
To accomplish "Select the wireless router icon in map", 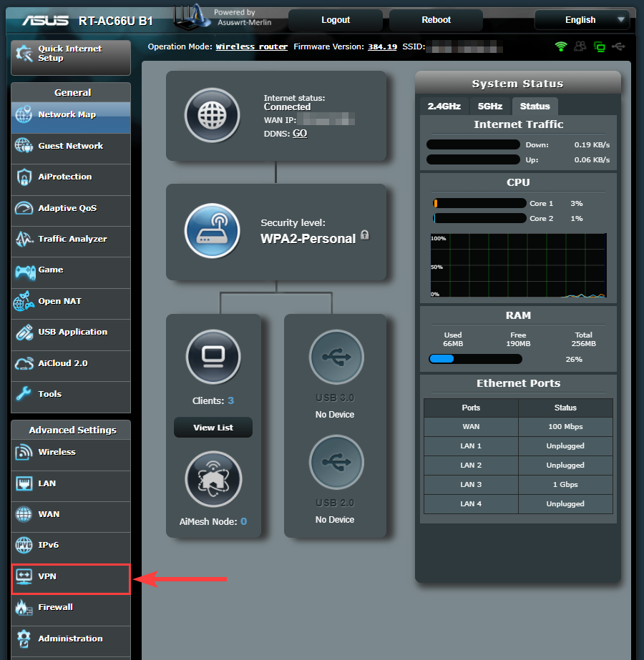I will point(212,232).
